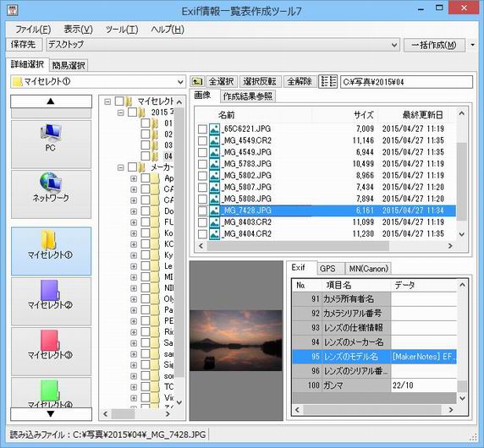Expand the Ky tree node
The height and width of the screenshot is (448, 484).
(x=134, y=255)
